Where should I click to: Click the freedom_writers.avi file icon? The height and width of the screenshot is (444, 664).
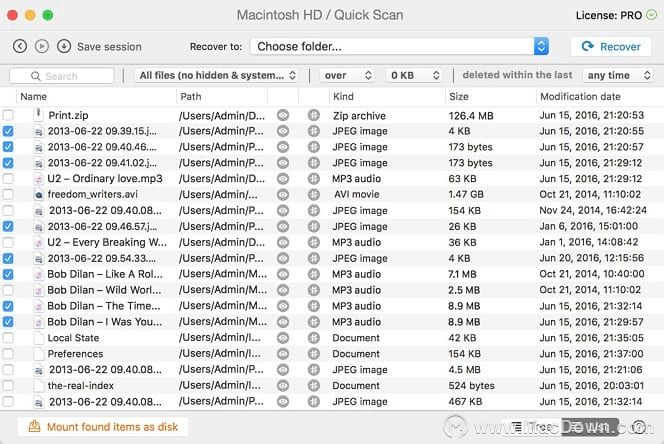click(39, 195)
